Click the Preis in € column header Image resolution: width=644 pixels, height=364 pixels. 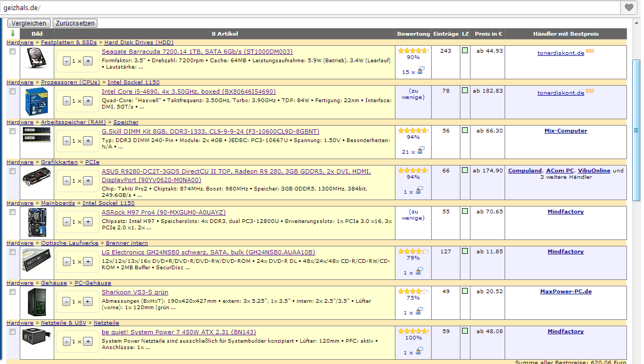click(x=489, y=34)
